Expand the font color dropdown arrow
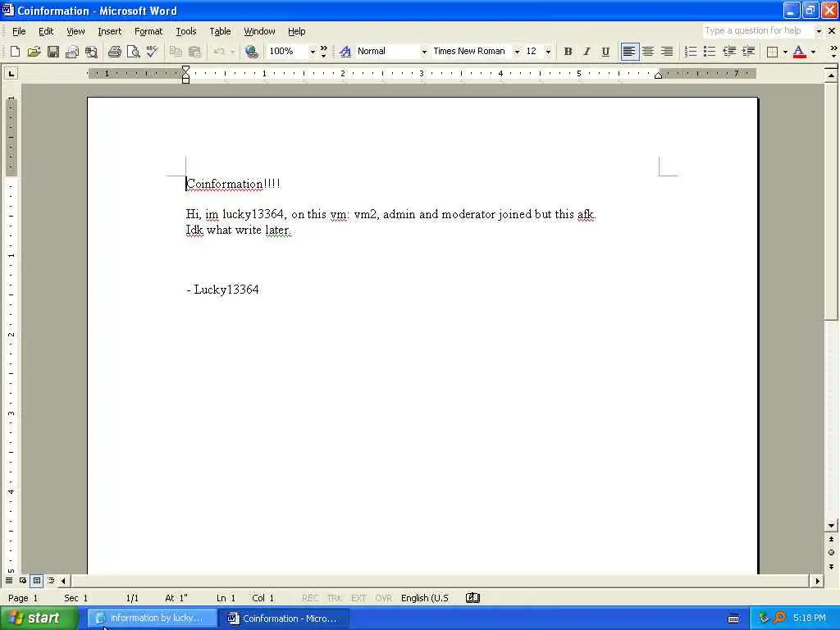 (813, 52)
